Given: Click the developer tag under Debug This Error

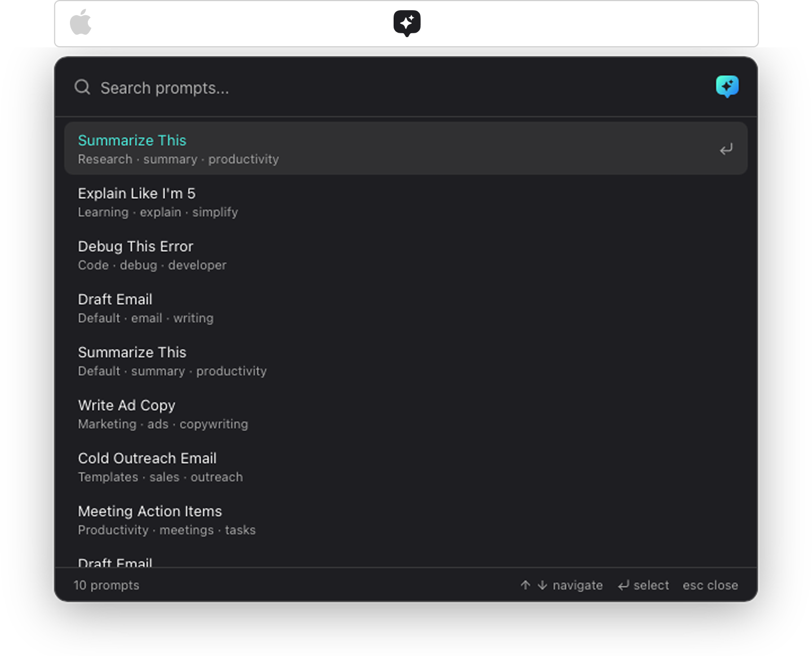Looking at the screenshot, I should (197, 265).
